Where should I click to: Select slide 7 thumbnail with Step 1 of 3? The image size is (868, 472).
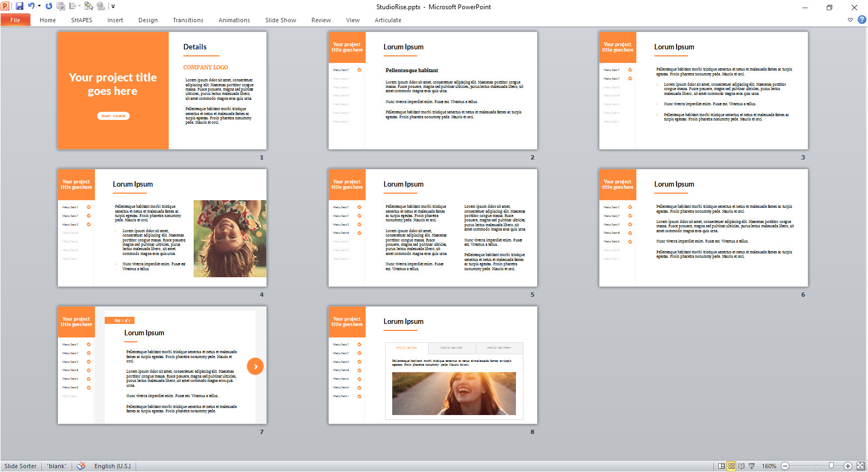tap(162, 365)
